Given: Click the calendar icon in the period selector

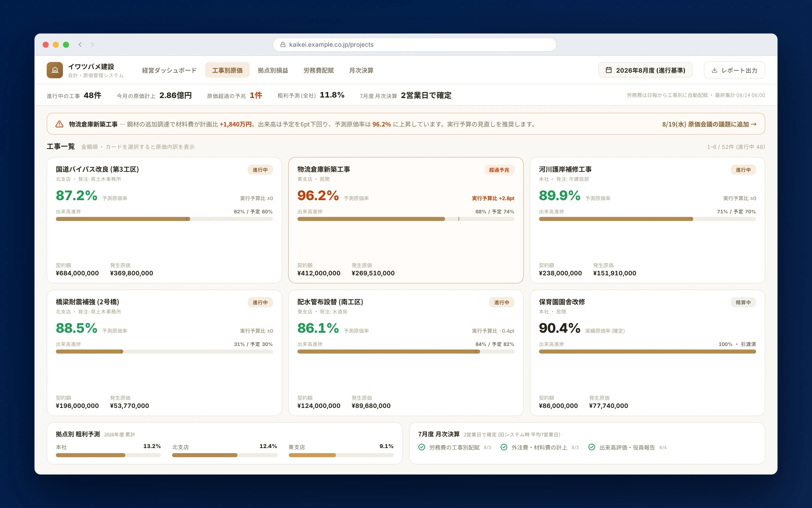Looking at the screenshot, I should tap(608, 70).
